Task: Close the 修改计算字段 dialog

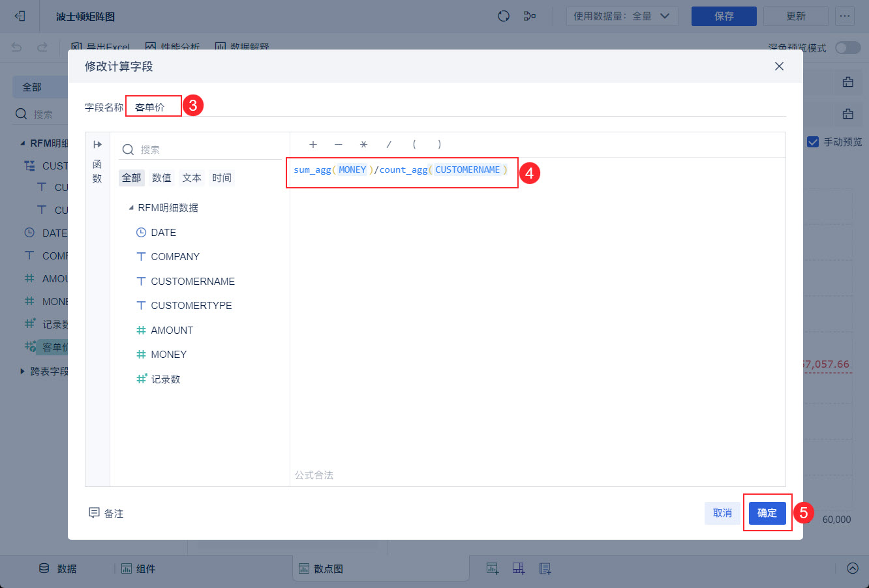Action: [x=779, y=66]
